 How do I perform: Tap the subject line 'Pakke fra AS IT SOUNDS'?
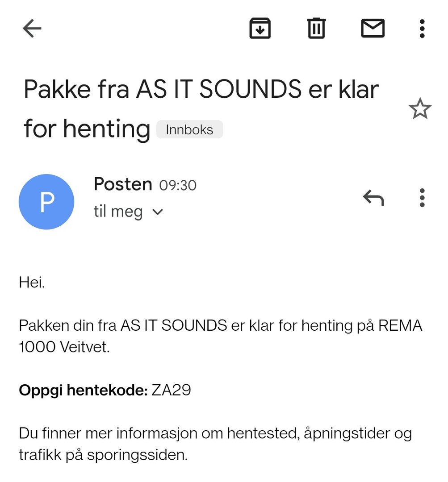[x=201, y=89]
